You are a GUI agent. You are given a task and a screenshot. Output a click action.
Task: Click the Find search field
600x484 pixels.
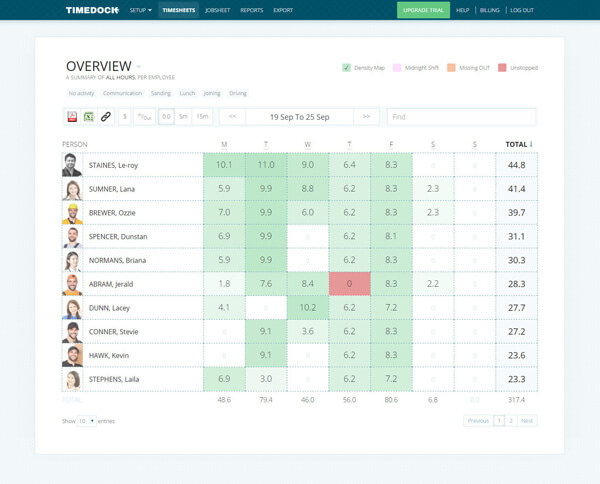[460, 117]
